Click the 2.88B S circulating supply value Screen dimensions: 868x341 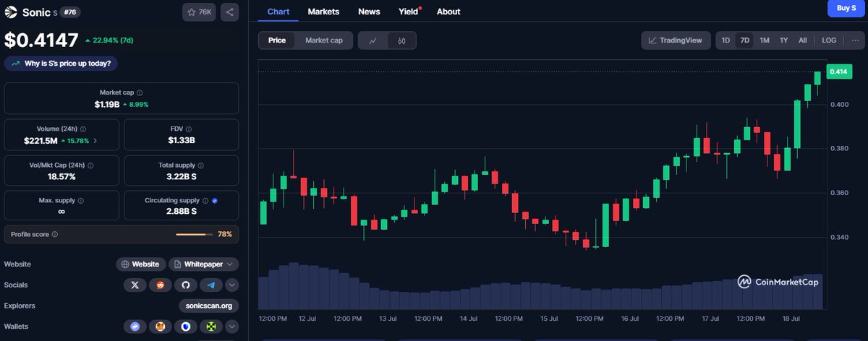182,212
